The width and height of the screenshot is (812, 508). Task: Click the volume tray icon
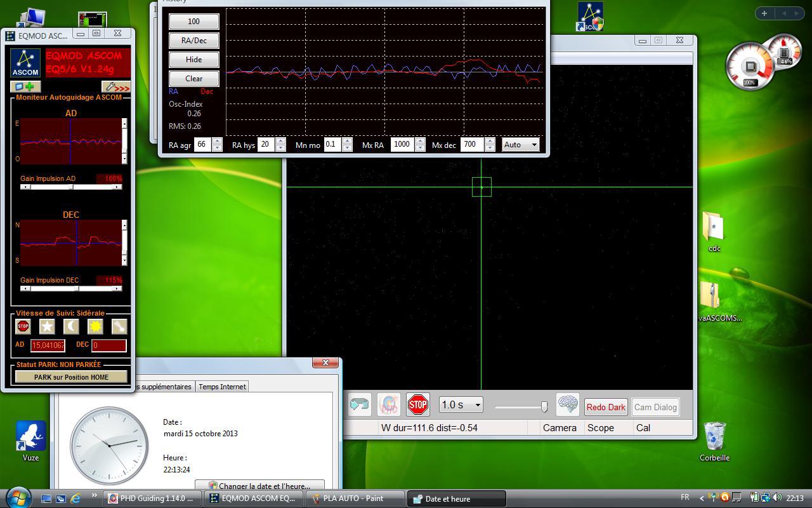click(x=776, y=498)
